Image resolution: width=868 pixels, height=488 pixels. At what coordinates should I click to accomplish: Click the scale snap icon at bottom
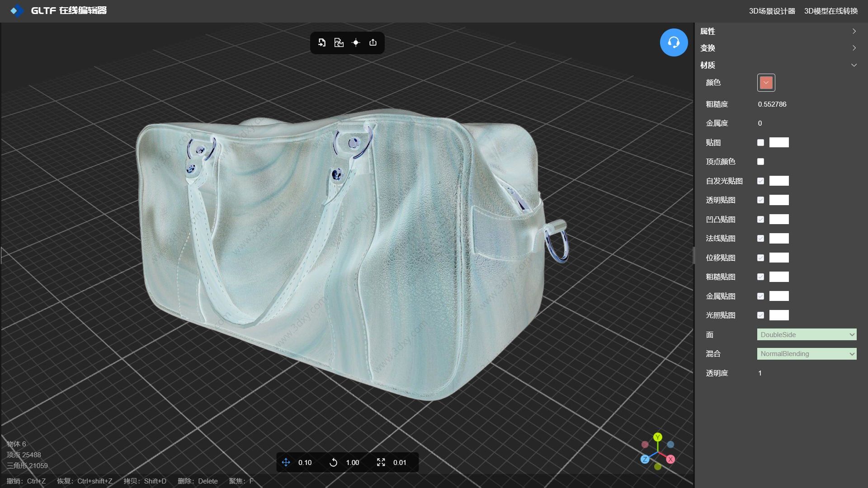pyautogui.click(x=381, y=462)
